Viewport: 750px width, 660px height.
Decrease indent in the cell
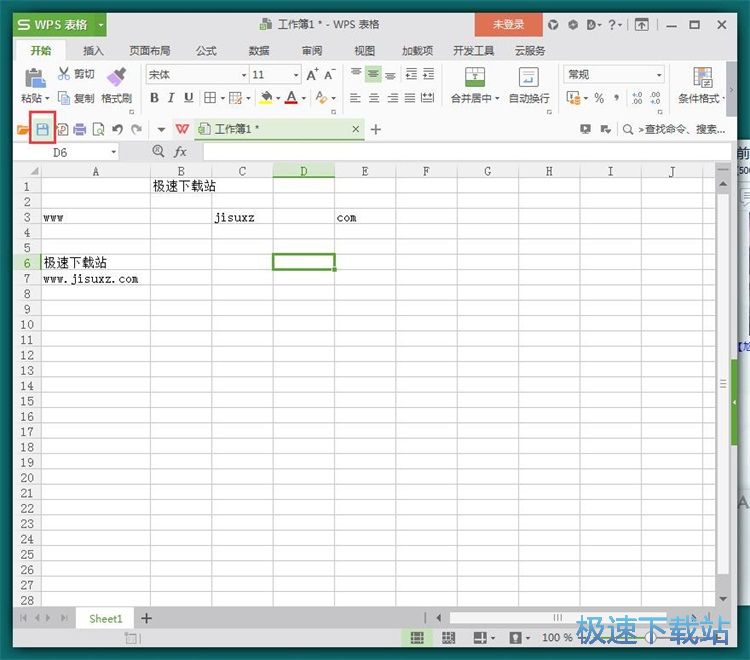(x=411, y=74)
